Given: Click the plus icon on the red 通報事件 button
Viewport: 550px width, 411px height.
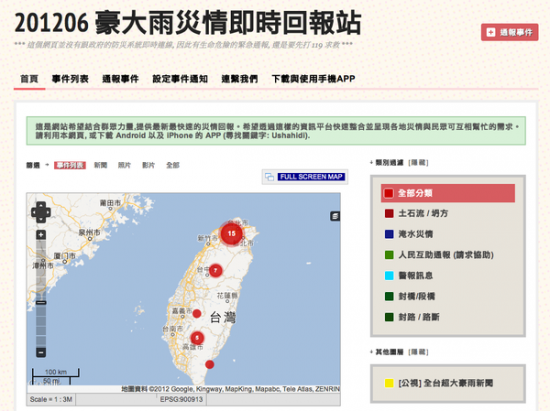Looking at the screenshot, I should [x=491, y=32].
